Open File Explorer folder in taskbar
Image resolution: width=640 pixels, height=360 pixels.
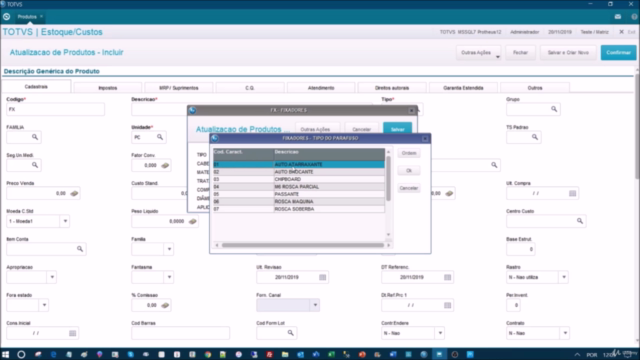285,354
